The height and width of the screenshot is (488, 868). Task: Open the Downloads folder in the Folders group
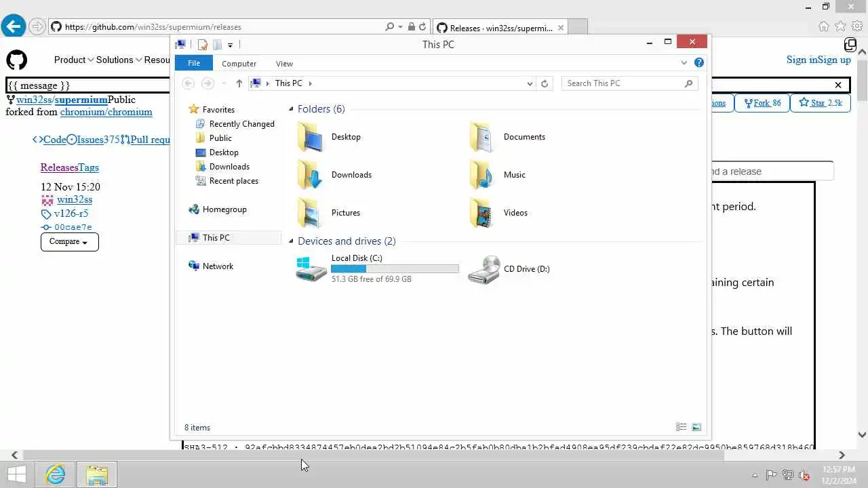pos(334,175)
